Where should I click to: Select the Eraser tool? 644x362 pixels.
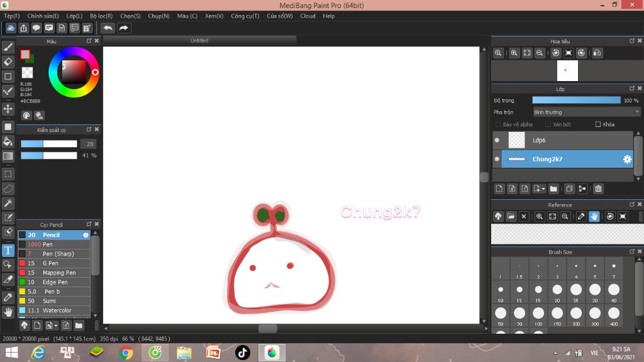(x=8, y=62)
